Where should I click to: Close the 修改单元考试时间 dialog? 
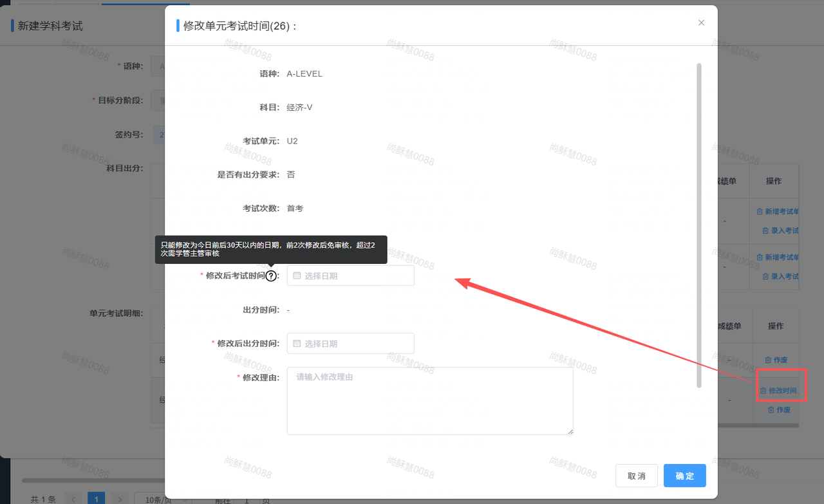[x=701, y=23]
